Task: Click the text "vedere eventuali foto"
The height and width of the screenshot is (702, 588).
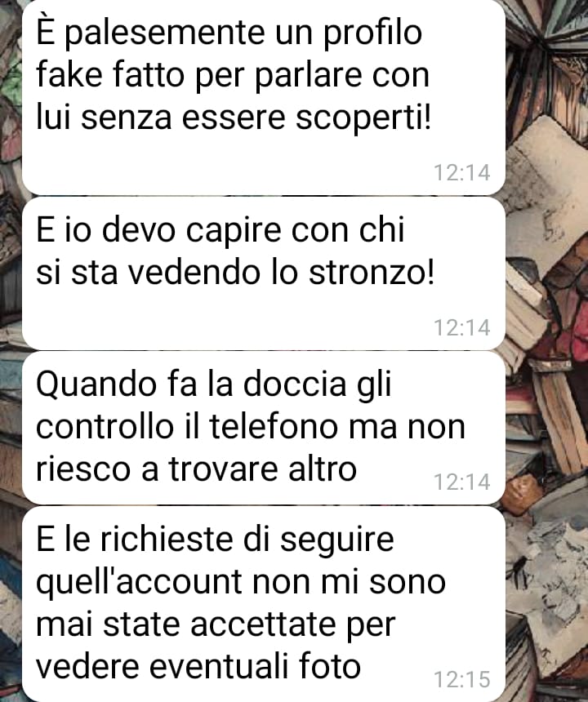Action: [198, 666]
